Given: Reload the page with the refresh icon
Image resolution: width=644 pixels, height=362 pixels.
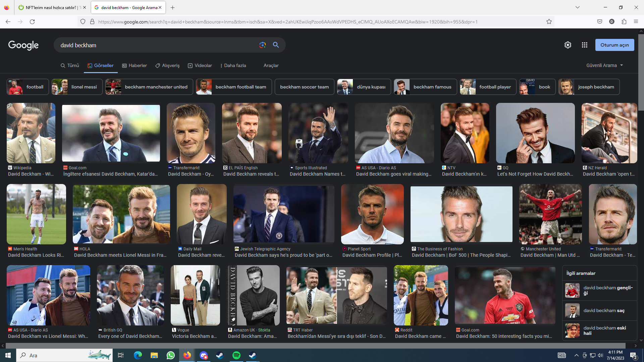Looking at the screenshot, I should click(x=32, y=22).
